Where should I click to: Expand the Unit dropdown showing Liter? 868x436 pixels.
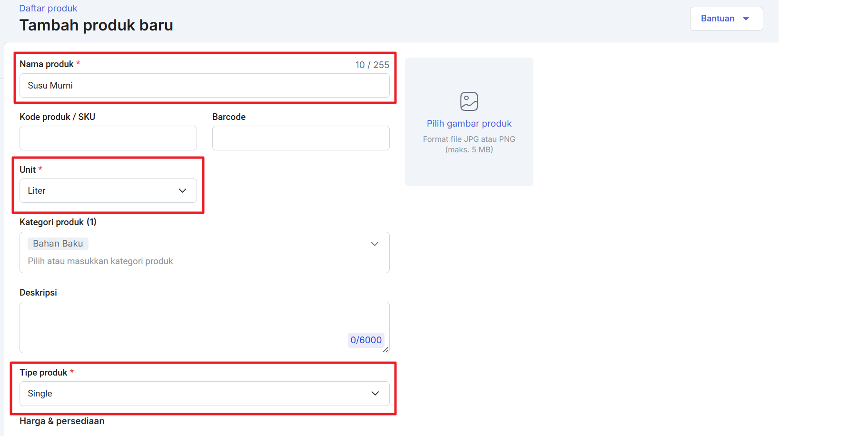108,191
